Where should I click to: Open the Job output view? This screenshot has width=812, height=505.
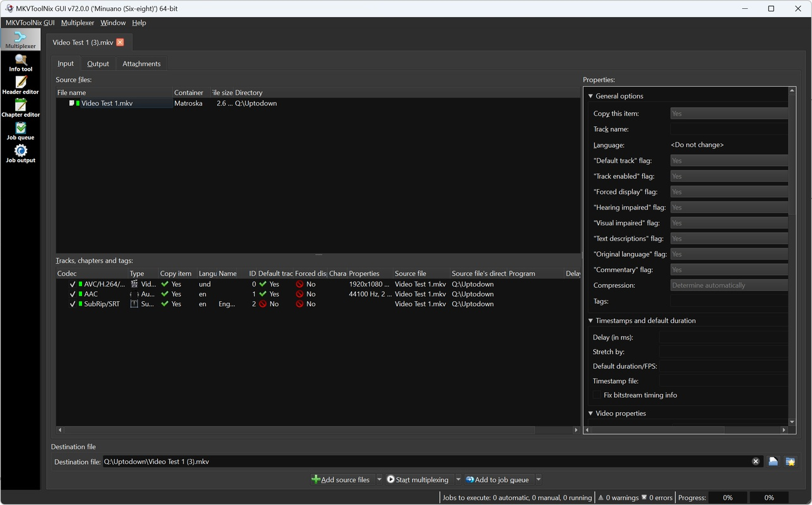(20, 154)
